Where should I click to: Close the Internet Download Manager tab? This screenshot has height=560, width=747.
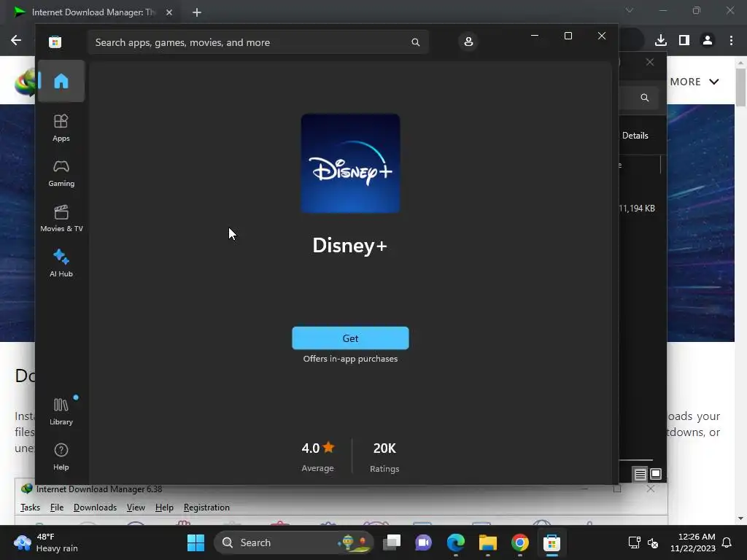(169, 12)
